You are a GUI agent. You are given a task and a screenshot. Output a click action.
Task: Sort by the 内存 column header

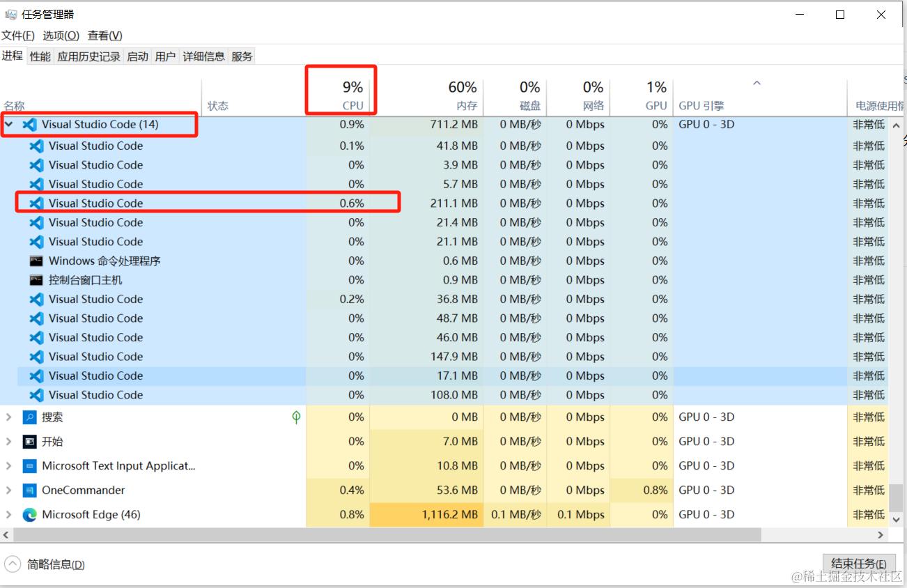pos(426,96)
